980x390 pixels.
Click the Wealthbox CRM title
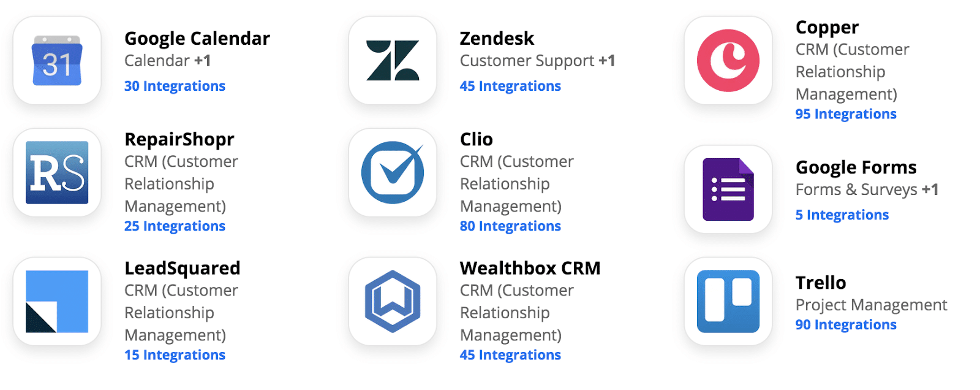530,269
